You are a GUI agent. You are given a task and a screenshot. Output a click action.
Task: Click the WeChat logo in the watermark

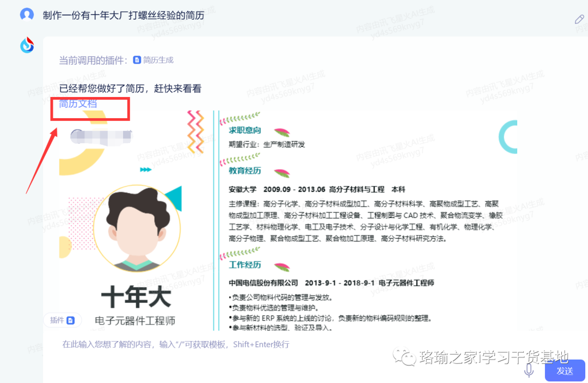pos(404,357)
